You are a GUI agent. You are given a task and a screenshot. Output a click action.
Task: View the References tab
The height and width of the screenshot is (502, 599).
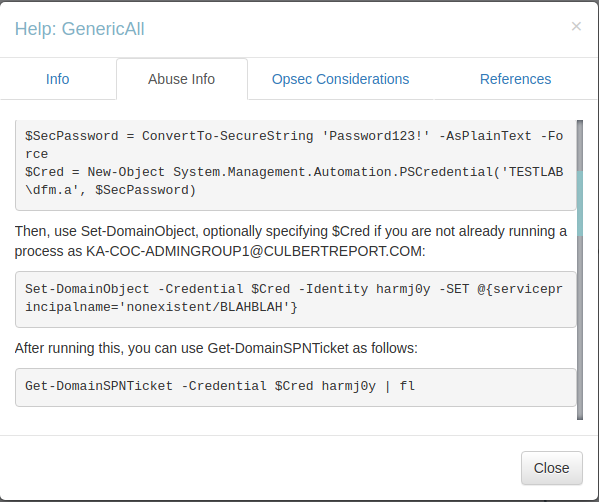coord(515,79)
